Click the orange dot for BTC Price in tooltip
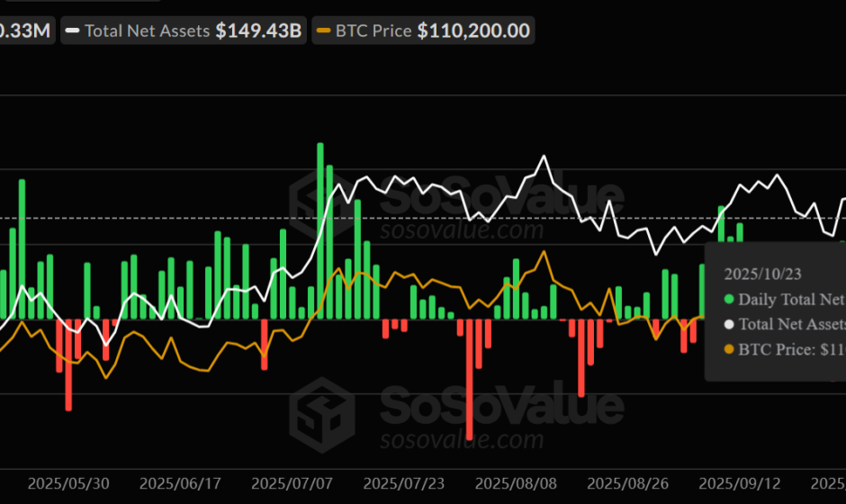The image size is (846, 504). coord(728,350)
